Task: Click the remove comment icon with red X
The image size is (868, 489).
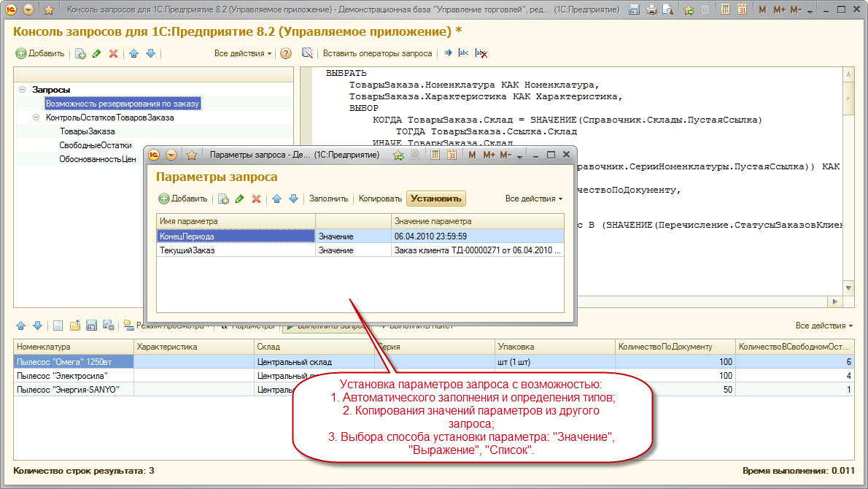Action: tap(480, 53)
